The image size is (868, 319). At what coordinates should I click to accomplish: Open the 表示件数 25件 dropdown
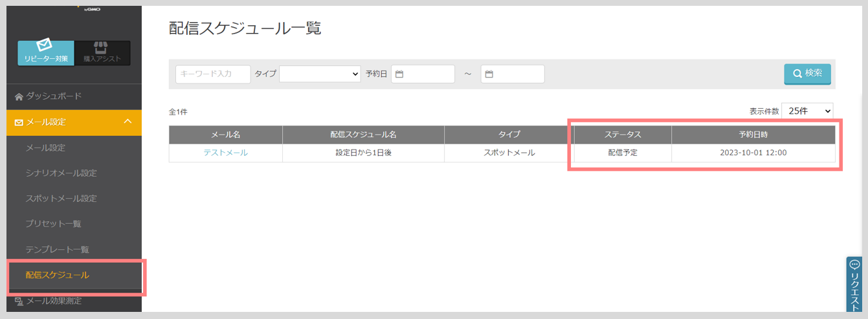[807, 111]
